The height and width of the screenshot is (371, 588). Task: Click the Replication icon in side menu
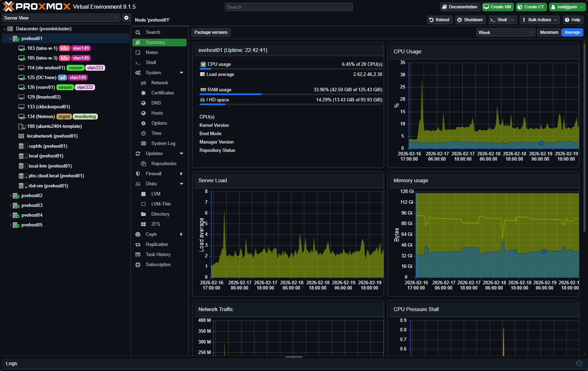point(138,245)
